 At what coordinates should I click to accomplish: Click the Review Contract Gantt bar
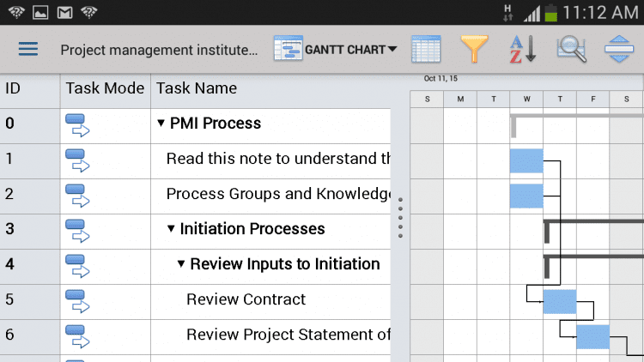(559, 302)
